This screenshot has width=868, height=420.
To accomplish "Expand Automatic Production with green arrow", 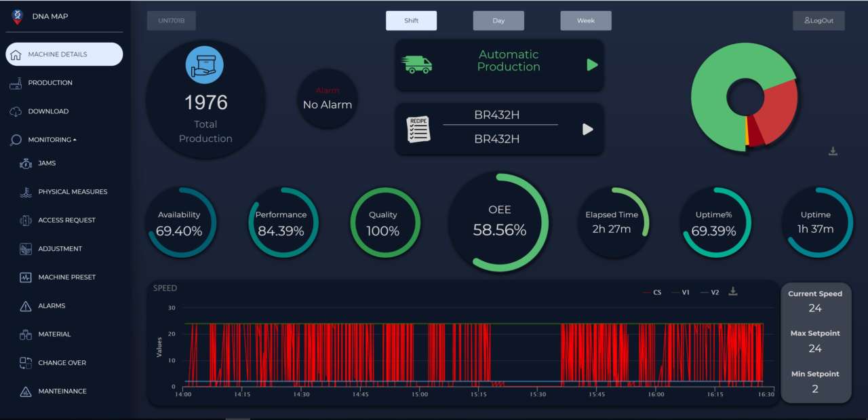I will pos(592,64).
